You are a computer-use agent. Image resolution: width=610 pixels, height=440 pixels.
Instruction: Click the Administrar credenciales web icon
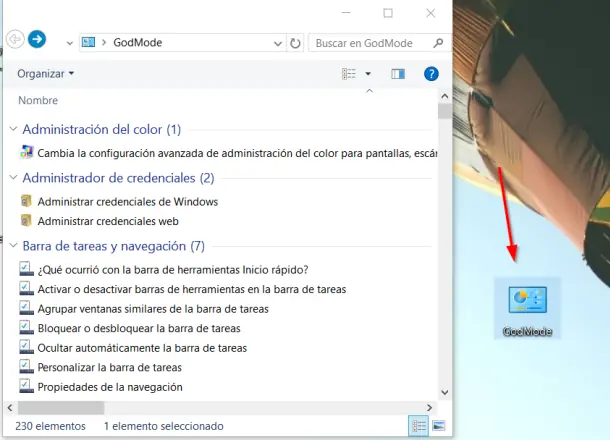pyautogui.click(x=26, y=221)
